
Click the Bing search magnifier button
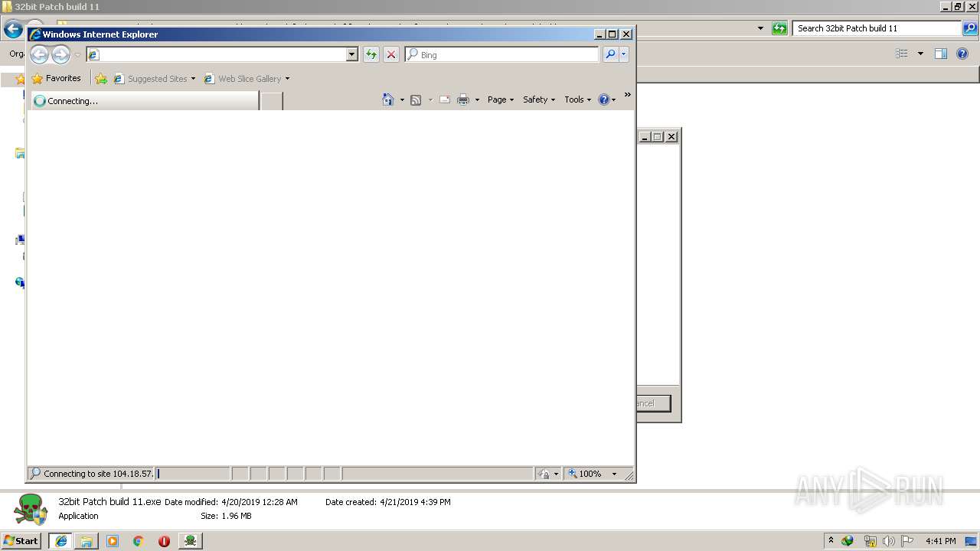click(610, 54)
